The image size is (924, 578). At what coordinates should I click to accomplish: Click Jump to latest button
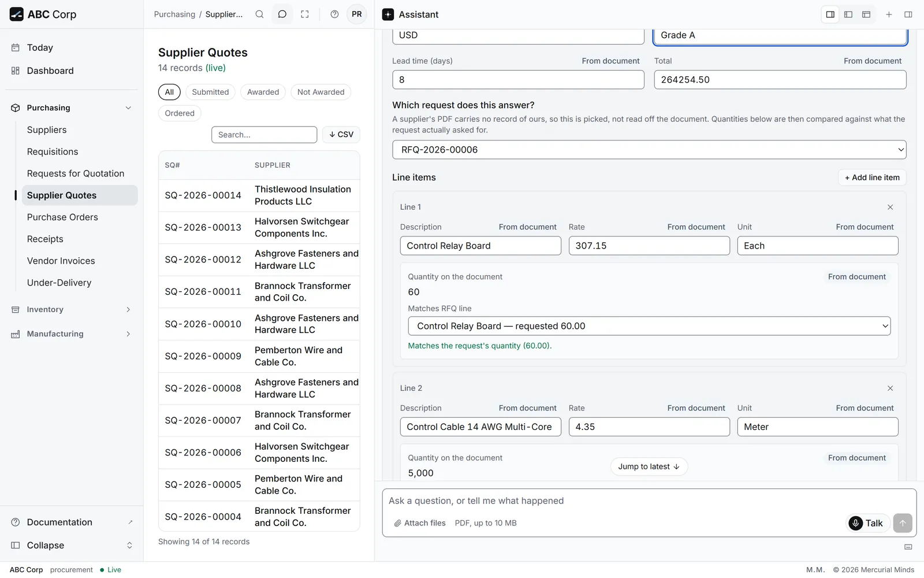(x=649, y=466)
